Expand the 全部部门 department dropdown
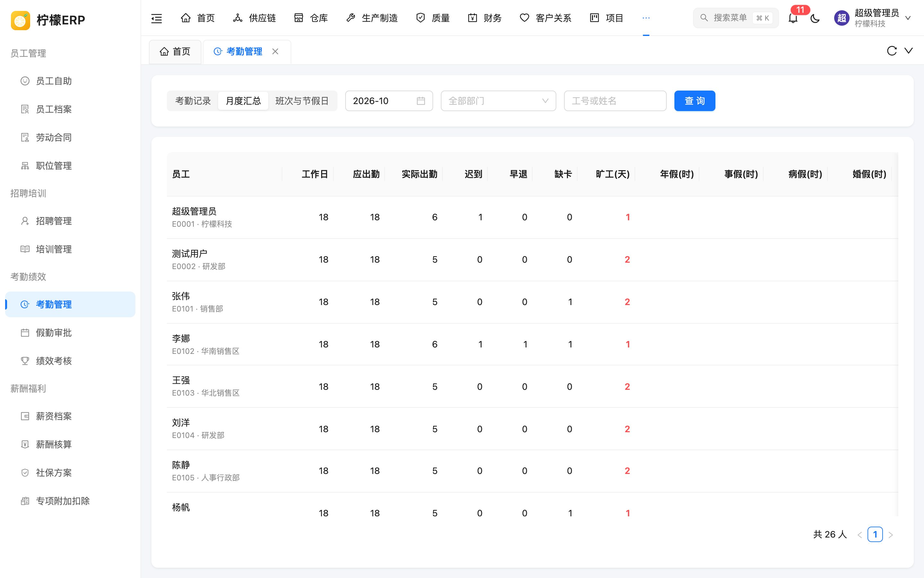Viewport: 924px width, 578px height. tap(498, 101)
